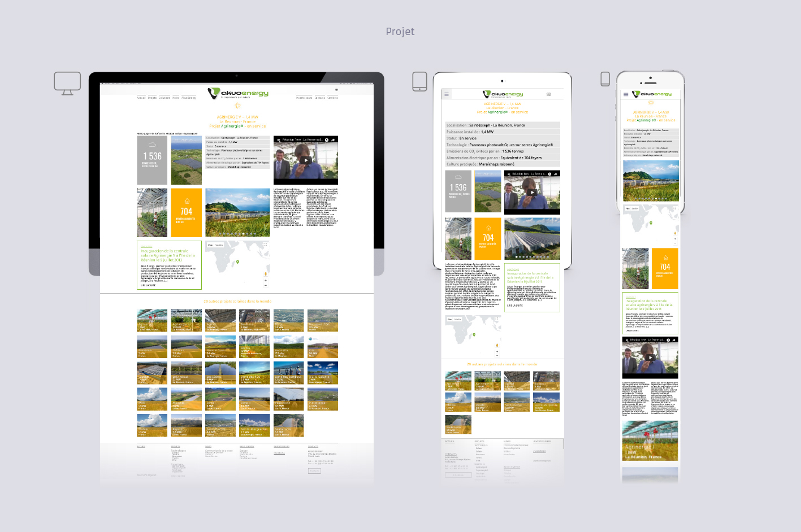
Task: Open the Projets menu on desktop site
Action: pos(152,98)
